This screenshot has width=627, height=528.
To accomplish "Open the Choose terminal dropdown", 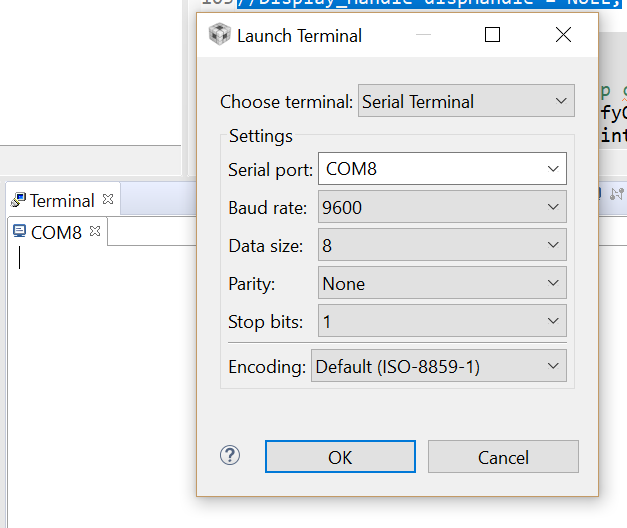I will [x=466, y=101].
